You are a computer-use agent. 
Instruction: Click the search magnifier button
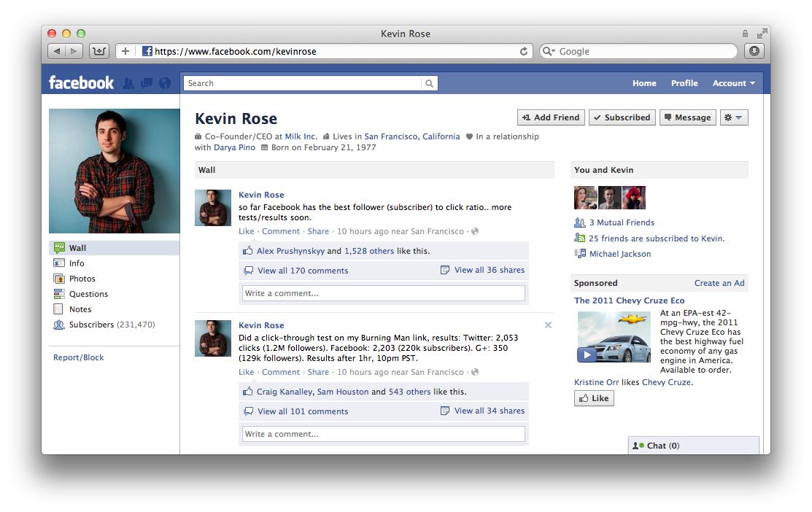[429, 83]
